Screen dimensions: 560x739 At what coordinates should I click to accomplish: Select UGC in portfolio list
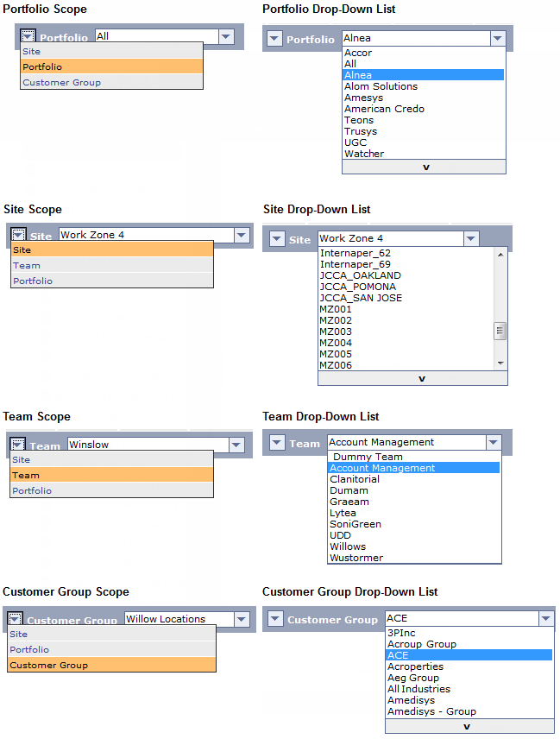pyautogui.click(x=424, y=142)
